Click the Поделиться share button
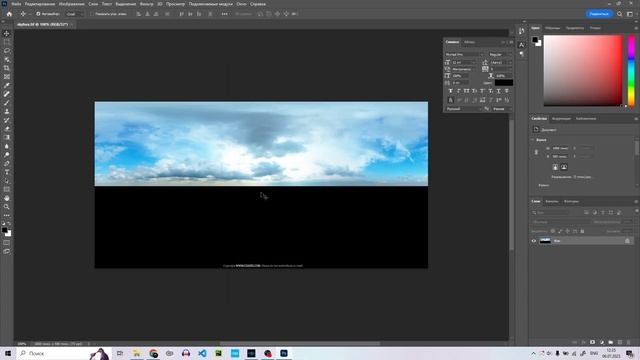This screenshot has height=360, width=640. 599,14
